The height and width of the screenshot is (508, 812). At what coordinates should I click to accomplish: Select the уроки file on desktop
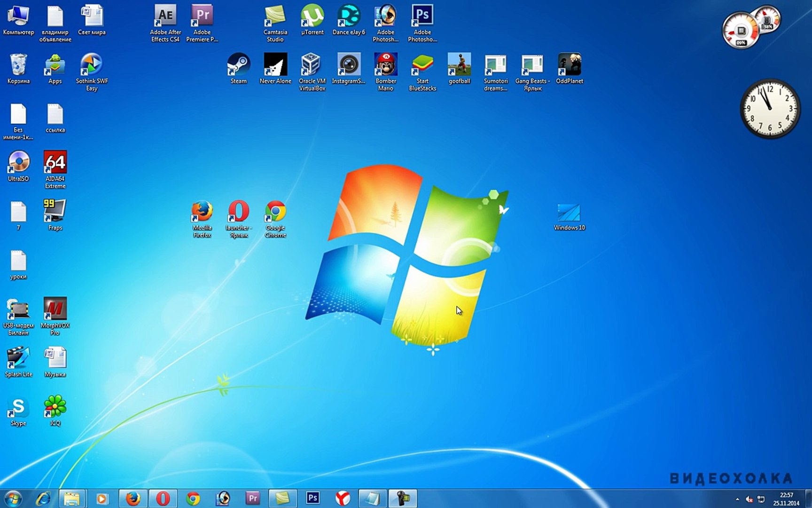pos(18,264)
